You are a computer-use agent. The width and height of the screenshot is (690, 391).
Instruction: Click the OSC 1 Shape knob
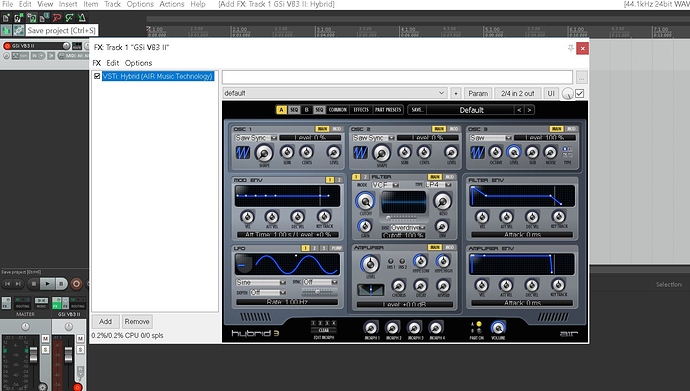click(x=264, y=153)
